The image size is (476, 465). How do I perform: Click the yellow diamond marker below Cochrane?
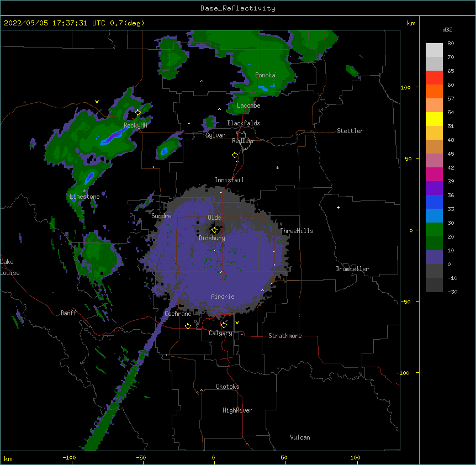[x=188, y=326]
